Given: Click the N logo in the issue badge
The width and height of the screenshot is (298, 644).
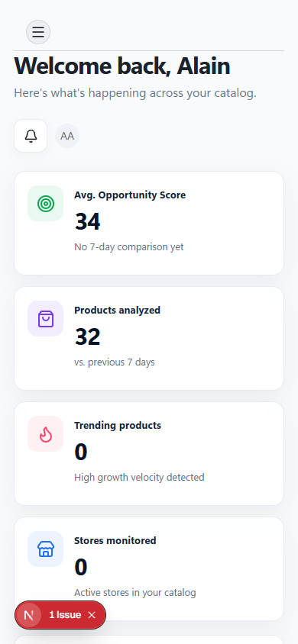Looking at the screenshot, I should 28,615.
